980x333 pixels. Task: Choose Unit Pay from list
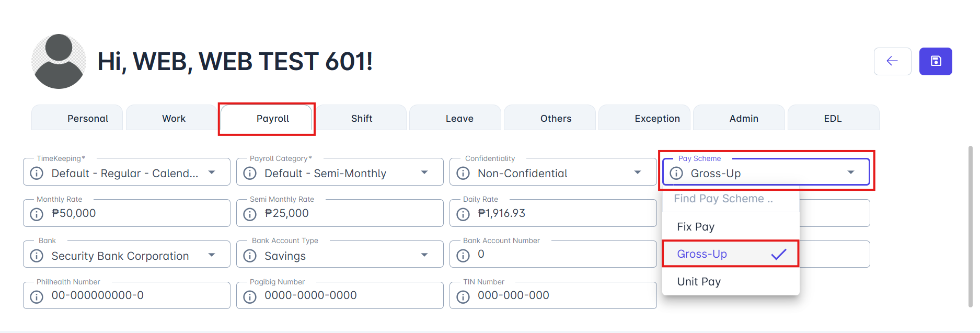(699, 282)
